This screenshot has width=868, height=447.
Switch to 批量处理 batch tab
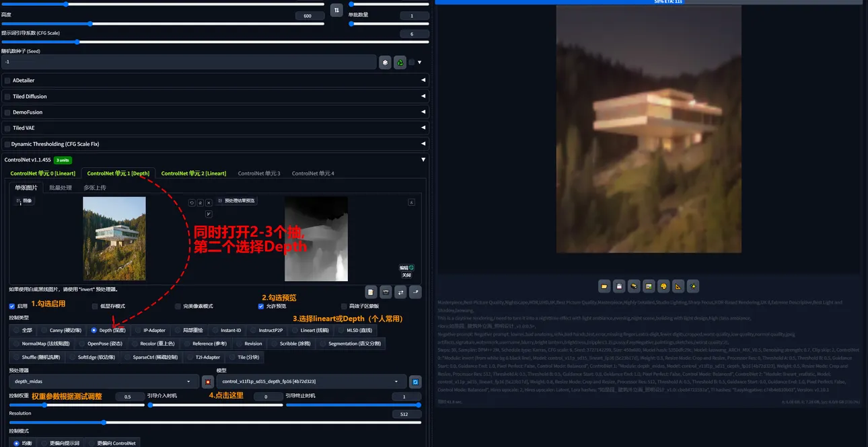[x=60, y=188]
